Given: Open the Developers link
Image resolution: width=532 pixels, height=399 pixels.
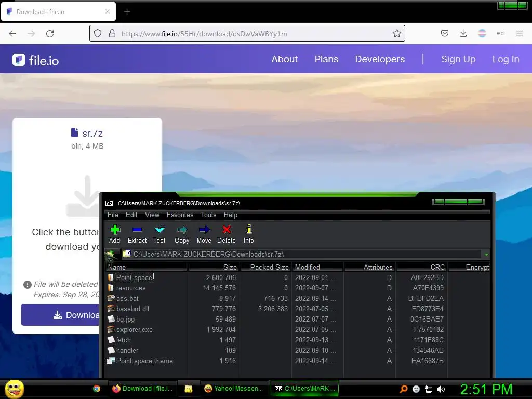Looking at the screenshot, I should (x=380, y=59).
